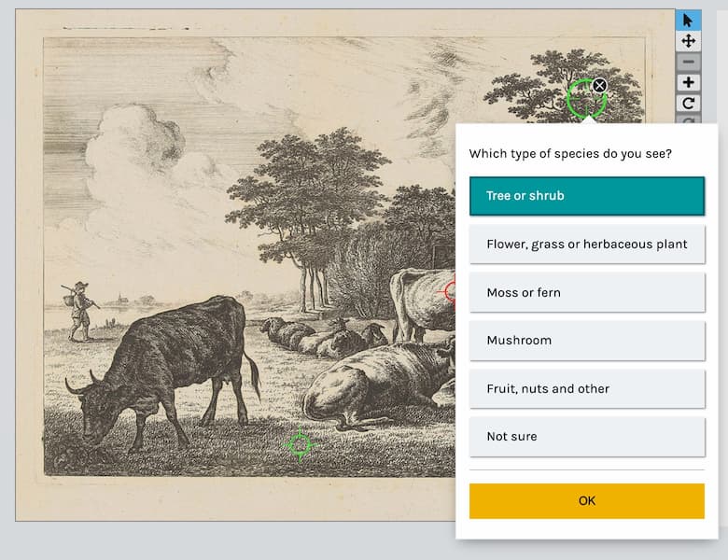Image resolution: width=728 pixels, height=560 pixels.
Task: Zoom out with the minus button
Action: point(688,62)
